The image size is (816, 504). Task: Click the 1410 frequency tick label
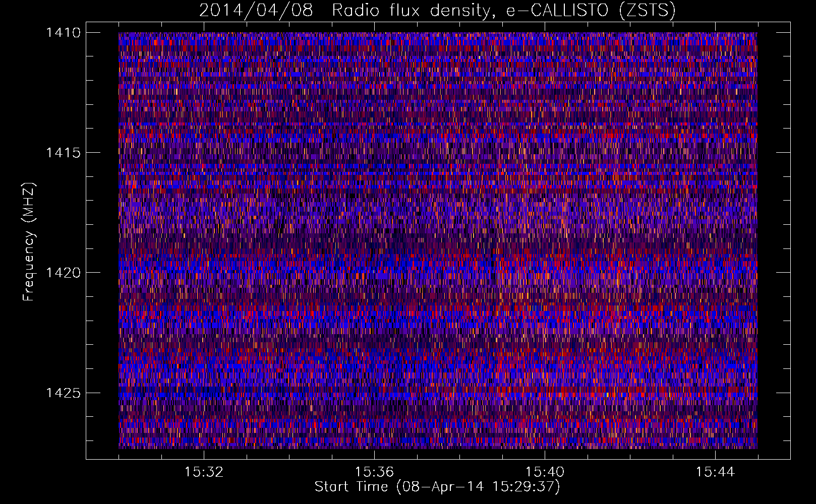[x=63, y=33]
